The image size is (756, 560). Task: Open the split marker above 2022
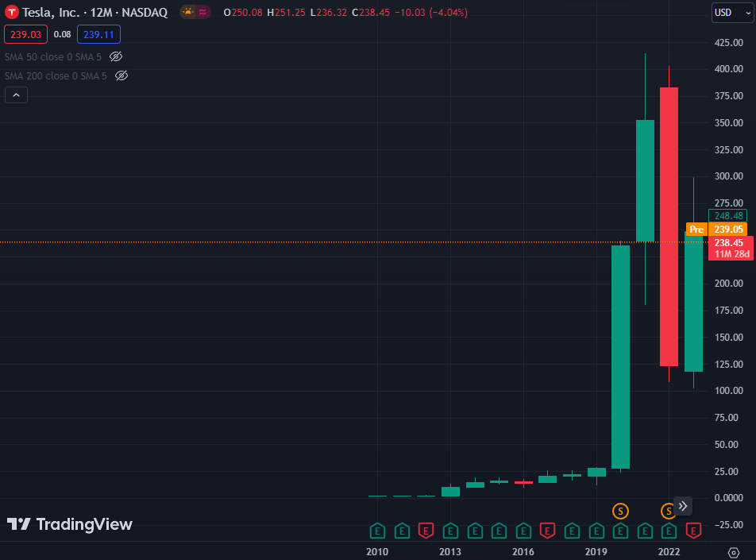(x=667, y=511)
